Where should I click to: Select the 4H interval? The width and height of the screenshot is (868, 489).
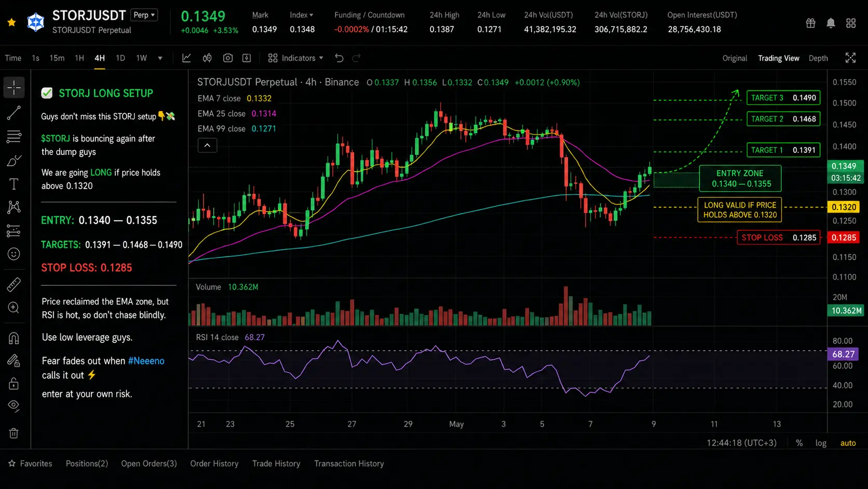(x=100, y=58)
